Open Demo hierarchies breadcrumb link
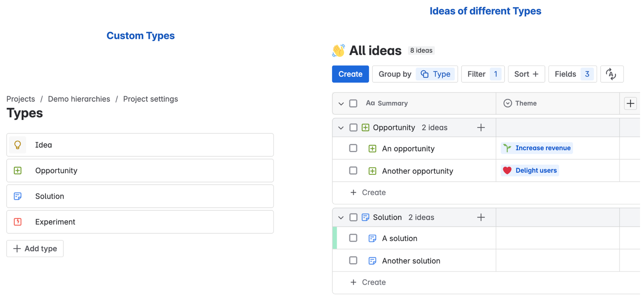Image resolution: width=644 pixels, height=298 pixels. tap(79, 99)
